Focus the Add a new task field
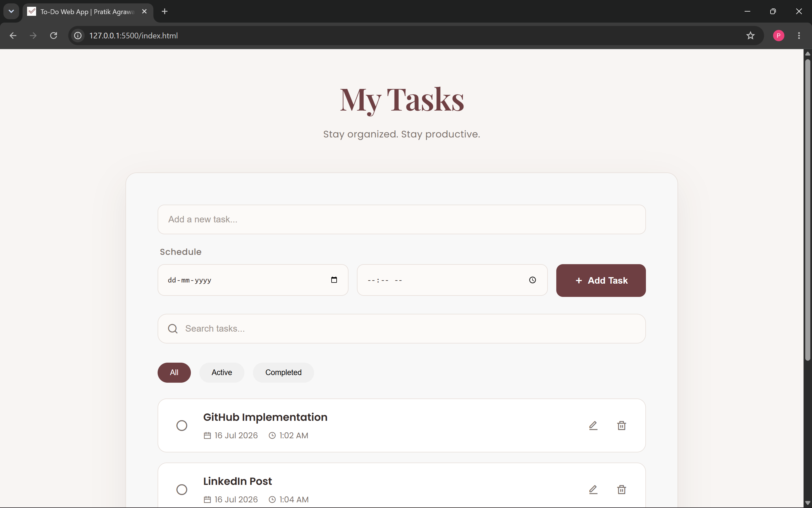Image resolution: width=812 pixels, height=508 pixels. 402,219
